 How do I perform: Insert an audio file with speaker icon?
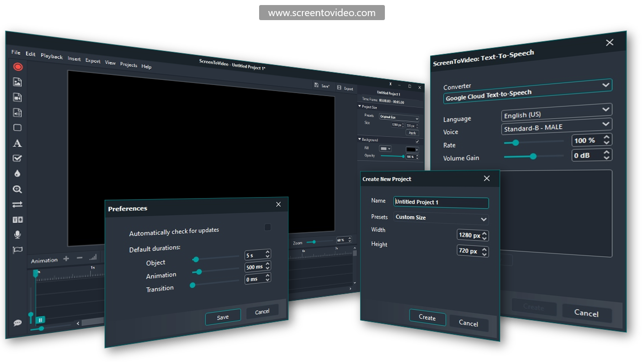tap(18, 113)
